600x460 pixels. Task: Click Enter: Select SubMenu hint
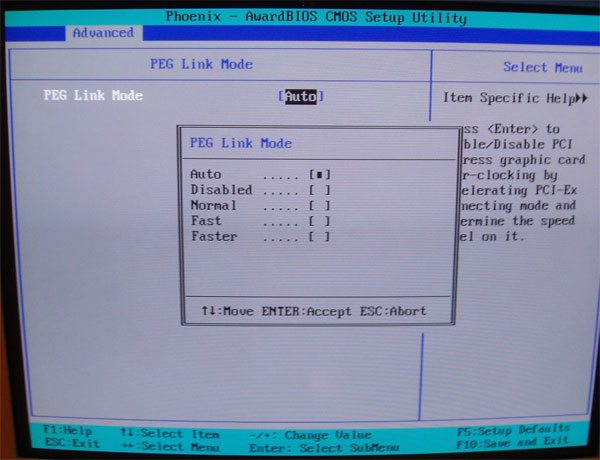pyautogui.click(x=324, y=448)
